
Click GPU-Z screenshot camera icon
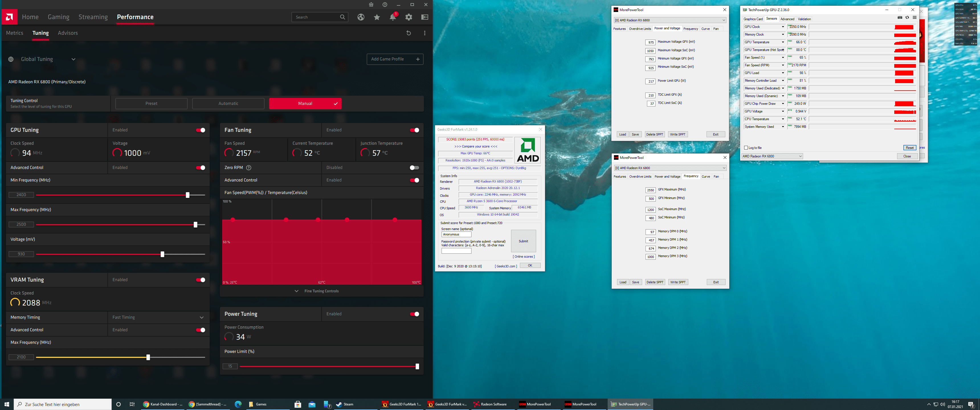(x=900, y=17)
